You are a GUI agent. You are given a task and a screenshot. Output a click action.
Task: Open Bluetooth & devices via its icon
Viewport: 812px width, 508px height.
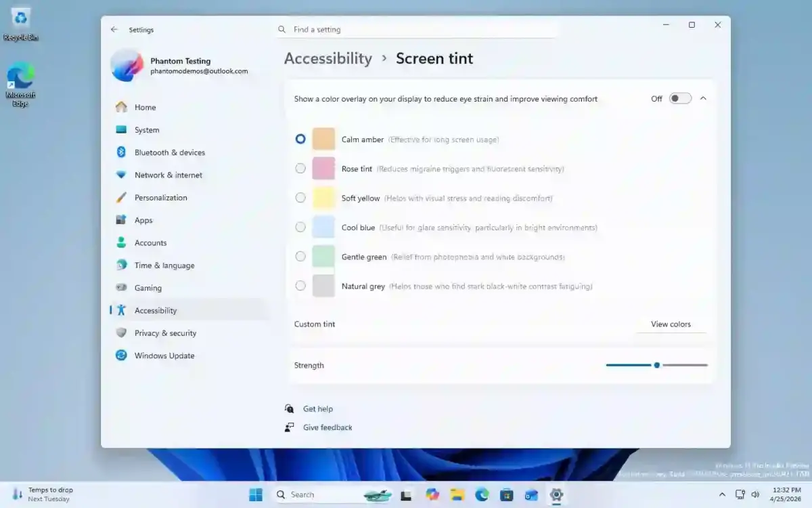(122, 152)
